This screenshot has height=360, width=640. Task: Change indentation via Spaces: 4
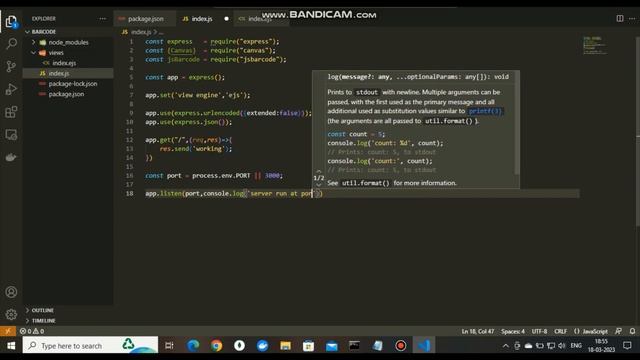pos(513,331)
